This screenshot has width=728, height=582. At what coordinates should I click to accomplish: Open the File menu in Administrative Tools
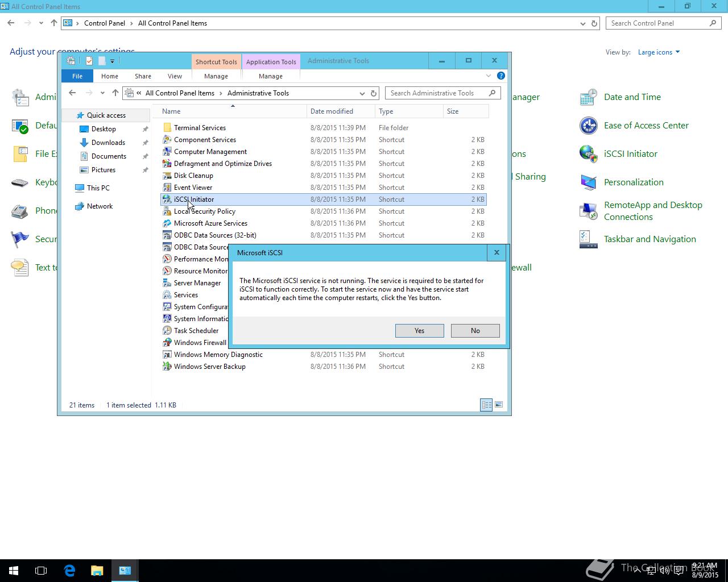[x=77, y=76]
